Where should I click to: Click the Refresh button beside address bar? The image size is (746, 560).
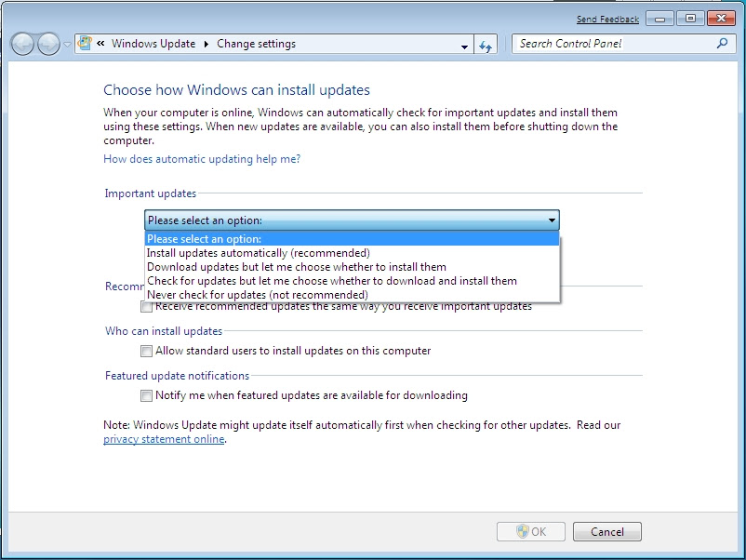[x=486, y=46]
